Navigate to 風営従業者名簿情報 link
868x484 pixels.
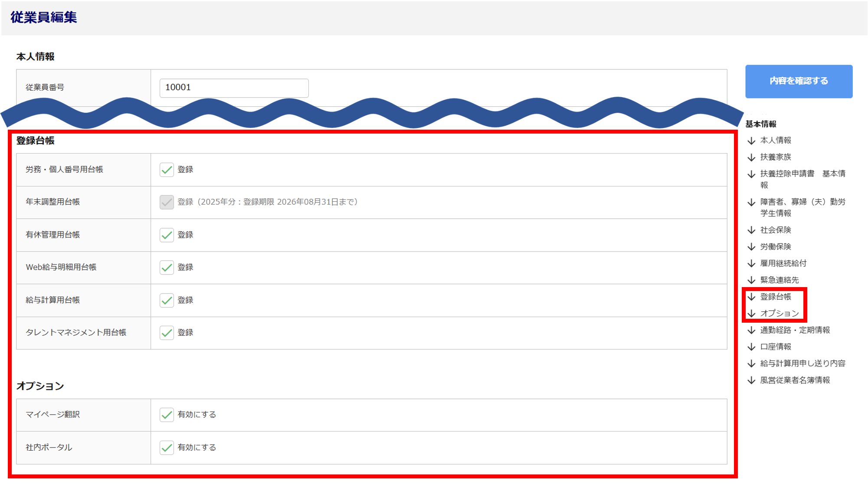[x=795, y=380]
